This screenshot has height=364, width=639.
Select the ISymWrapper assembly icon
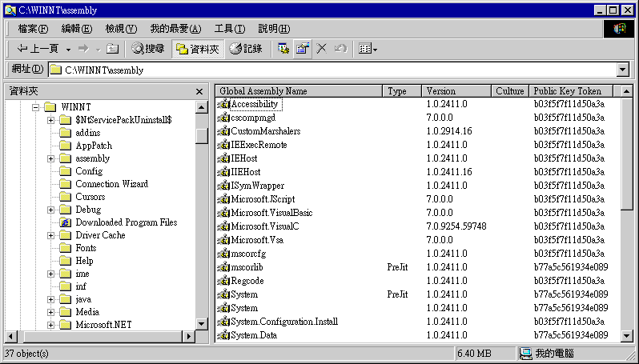point(223,186)
